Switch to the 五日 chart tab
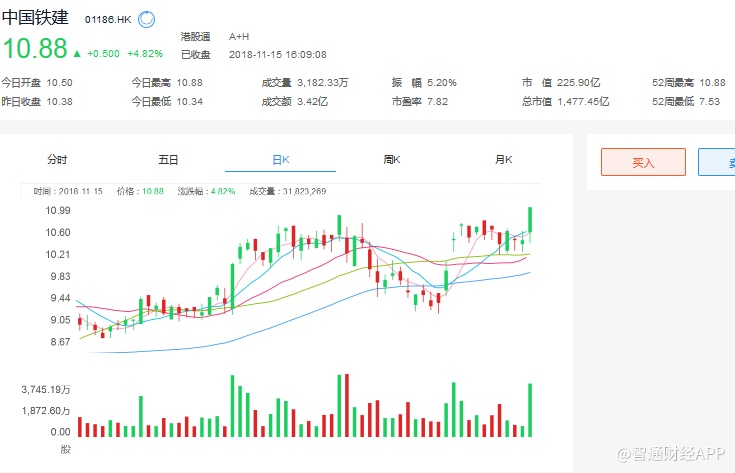The image size is (735, 473). [168, 159]
